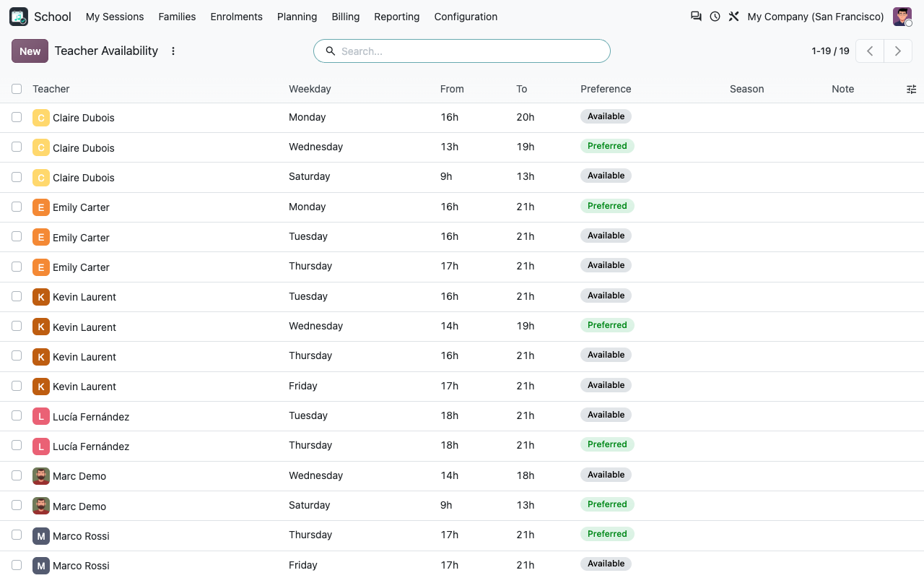The image size is (924, 578).
Task: Click Available badge in Kevin Laurent Friday row
Action: click(x=606, y=385)
